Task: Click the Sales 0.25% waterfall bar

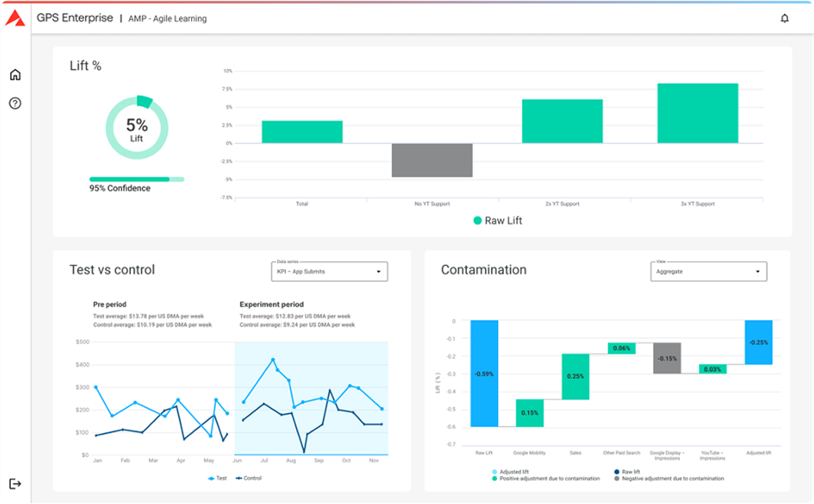Action: [575, 376]
